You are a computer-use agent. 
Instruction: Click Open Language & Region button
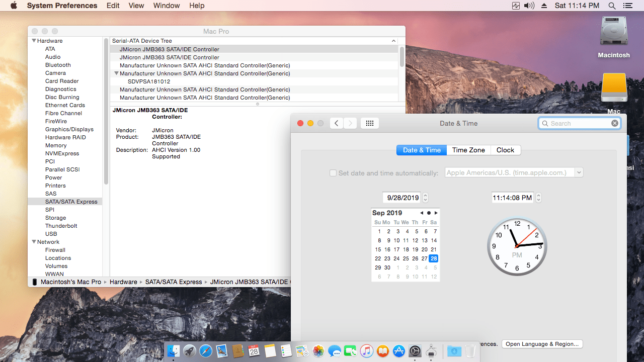tap(542, 344)
